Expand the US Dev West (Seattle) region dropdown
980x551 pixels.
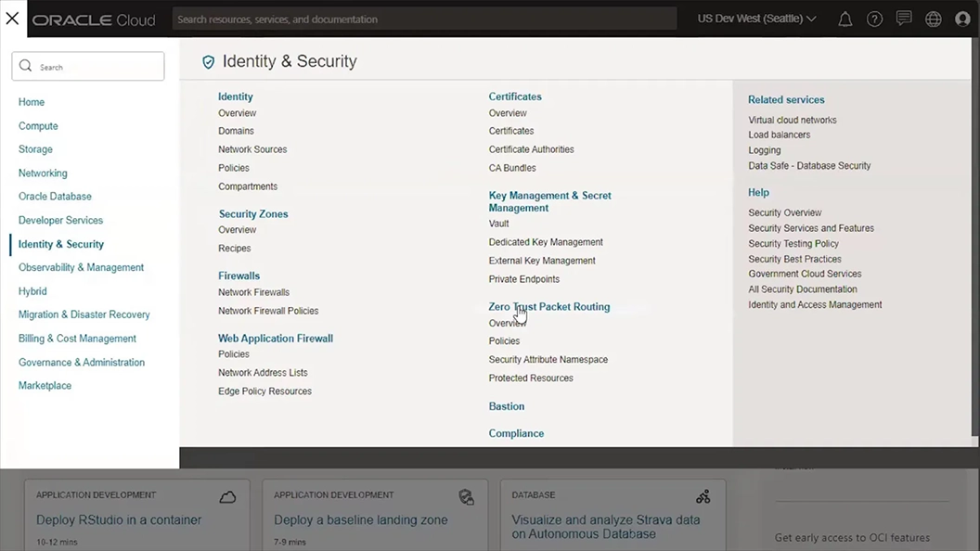pos(757,19)
